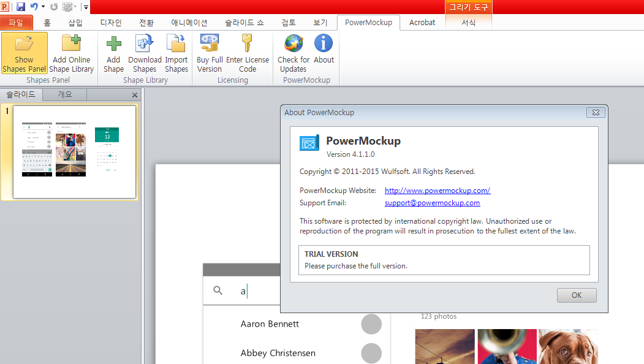Close the About PowerMockup dialog
Screen dimensions: 644x364
596,112
